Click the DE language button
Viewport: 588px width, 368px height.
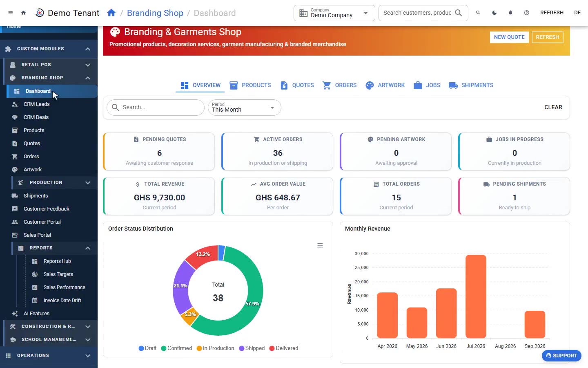point(577,13)
